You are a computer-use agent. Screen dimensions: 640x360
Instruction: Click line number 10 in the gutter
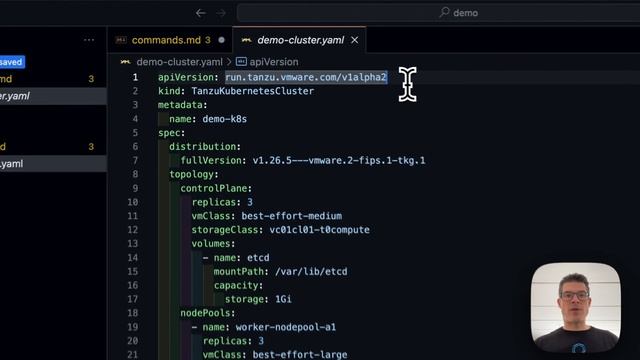pos(133,202)
